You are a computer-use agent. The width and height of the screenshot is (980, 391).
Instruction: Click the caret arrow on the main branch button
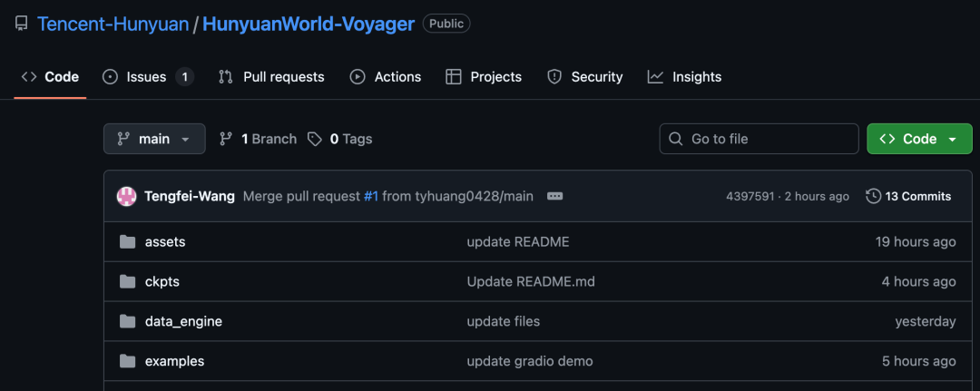[x=185, y=140]
